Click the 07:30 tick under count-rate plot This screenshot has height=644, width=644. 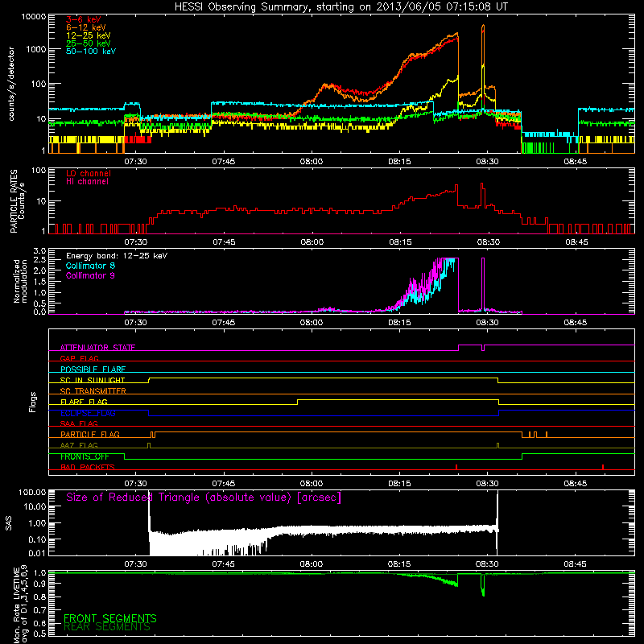coord(135,162)
